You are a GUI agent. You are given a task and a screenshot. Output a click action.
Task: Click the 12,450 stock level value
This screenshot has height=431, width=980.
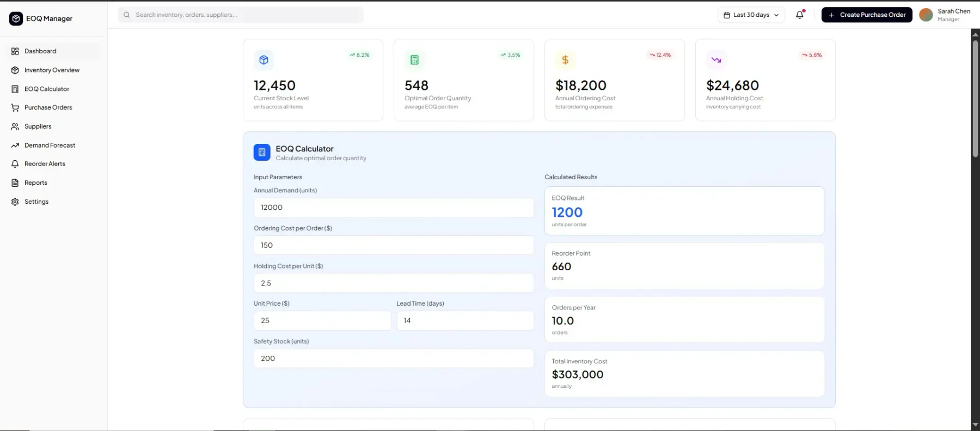click(275, 86)
